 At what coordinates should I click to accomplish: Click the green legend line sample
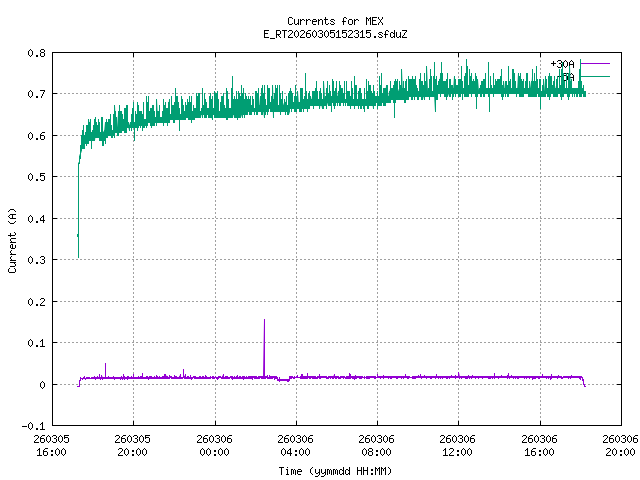(x=594, y=76)
